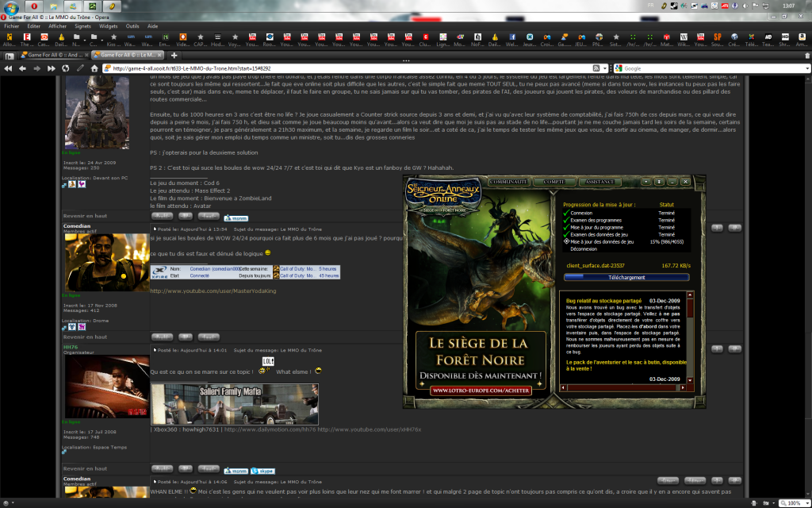Expand the address bar history dropdown

click(604, 68)
